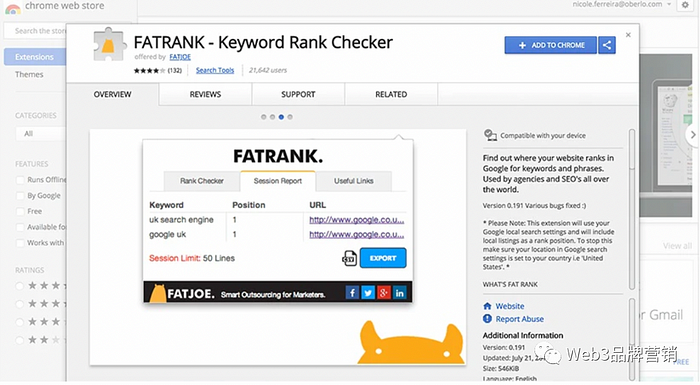This screenshot has height=385, width=700.
Task: Click the Search the store field
Action: click(x=35, y=31)
